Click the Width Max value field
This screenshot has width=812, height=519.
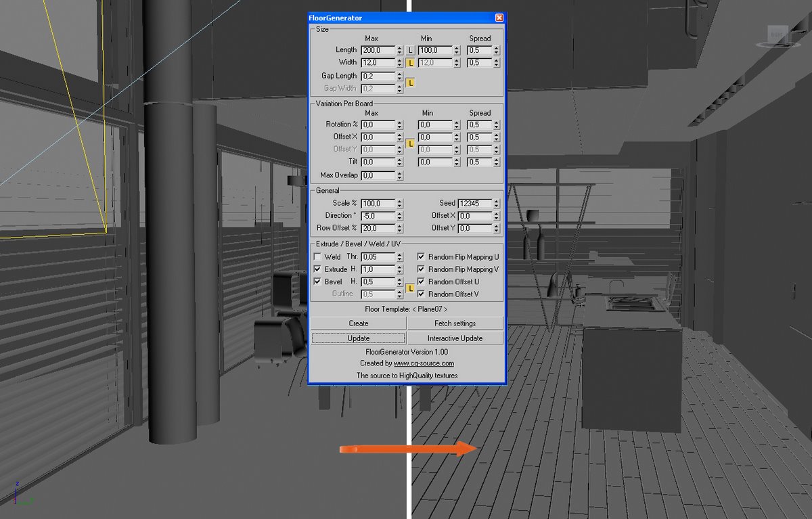pyautogui.click(x=378, y=62)
